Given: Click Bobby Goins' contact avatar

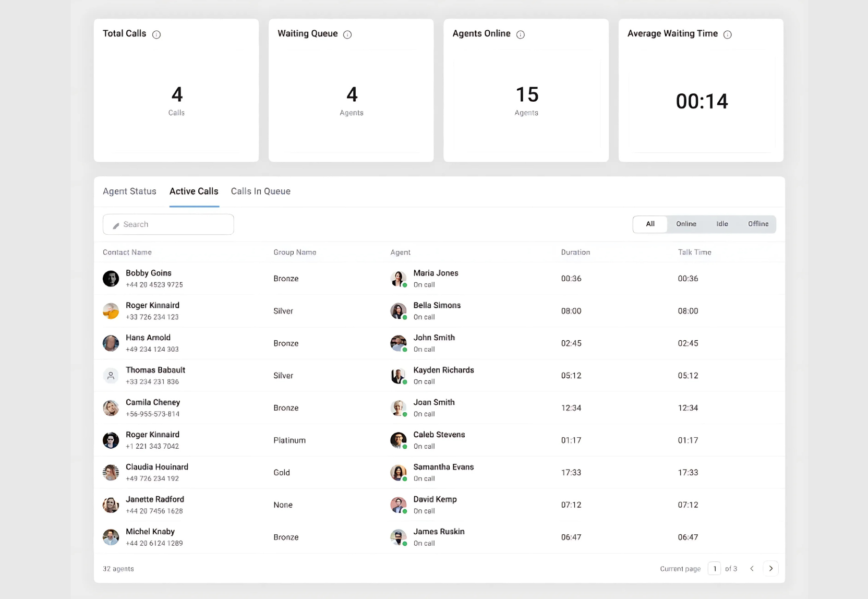Looking at the screenshot, I should (x=111, y=279).
